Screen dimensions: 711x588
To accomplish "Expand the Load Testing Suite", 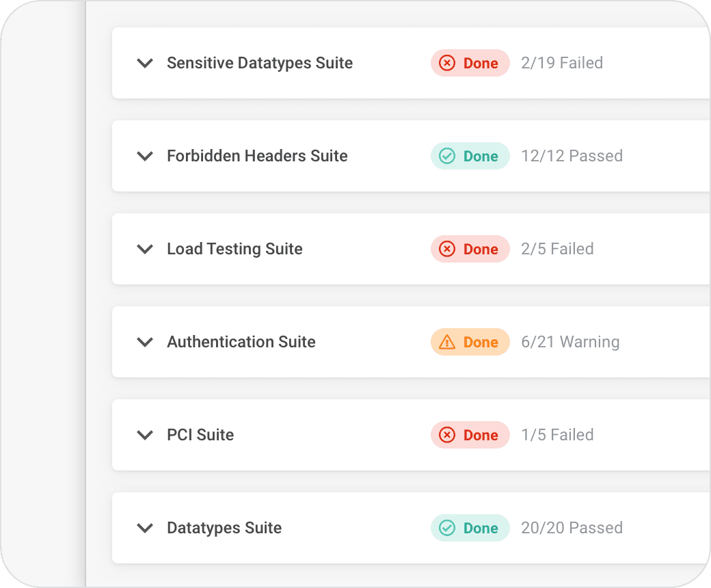I will (x=145, y=249).
